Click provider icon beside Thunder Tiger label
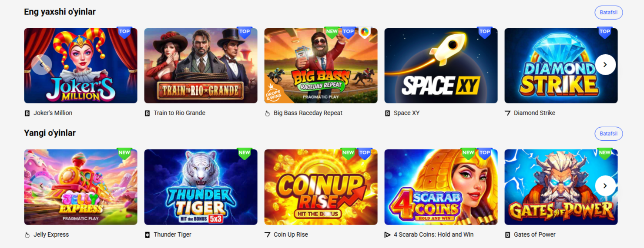This screenshot has height=248, width=644. coord(148,235)
